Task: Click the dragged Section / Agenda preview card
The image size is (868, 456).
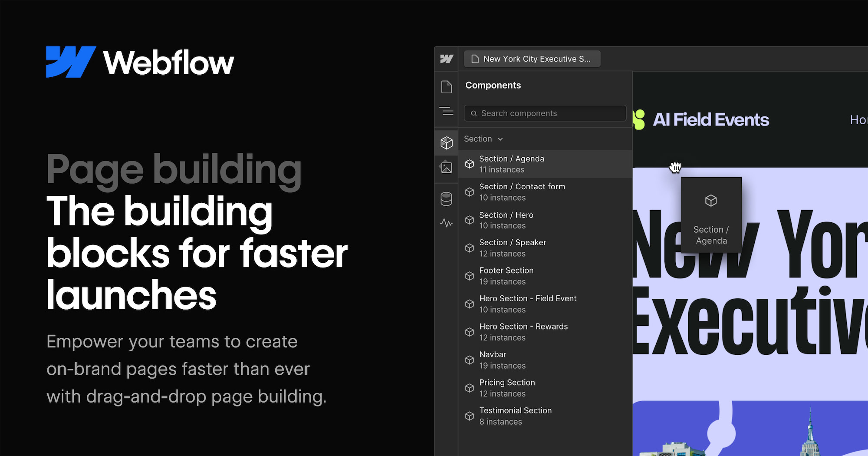Action: [x=711, y=215]
